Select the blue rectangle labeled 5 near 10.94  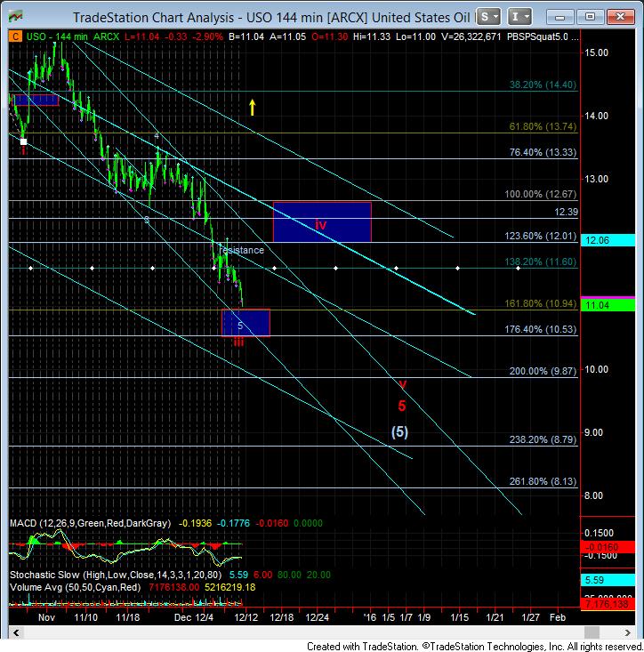click(246, 322)
